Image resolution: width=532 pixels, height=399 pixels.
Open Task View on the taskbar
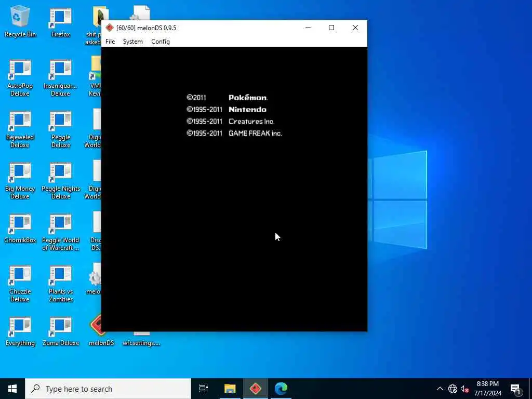(x=203, y=389)
